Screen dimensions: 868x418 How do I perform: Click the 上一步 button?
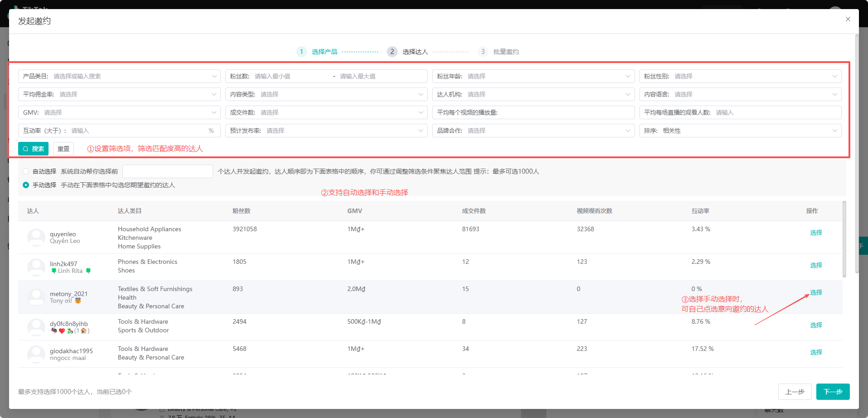pyautogui.click(x=795, y=391)
